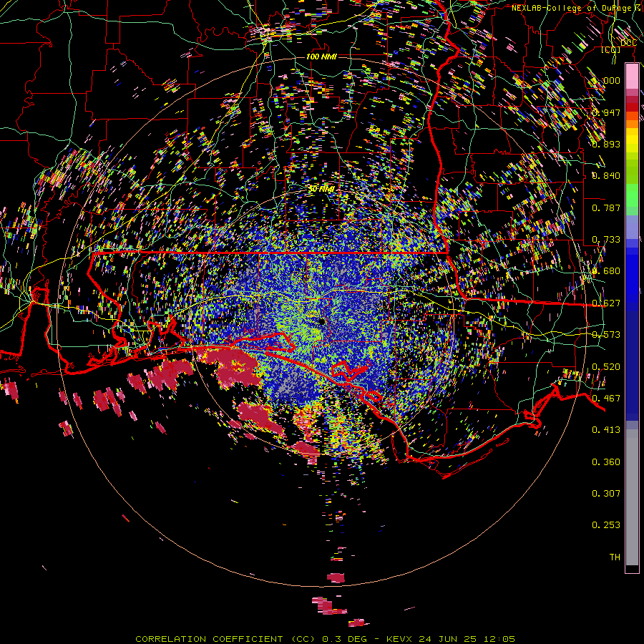The width and height of the screenshot is (644, 644).
Task: Click the 0.573 color scale value
Action: (606, 335)
